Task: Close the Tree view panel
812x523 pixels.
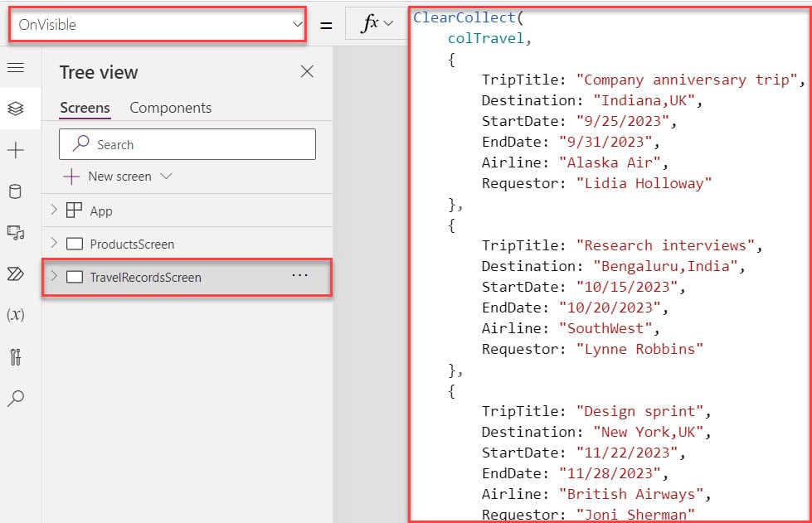Action: click(307, 71)
